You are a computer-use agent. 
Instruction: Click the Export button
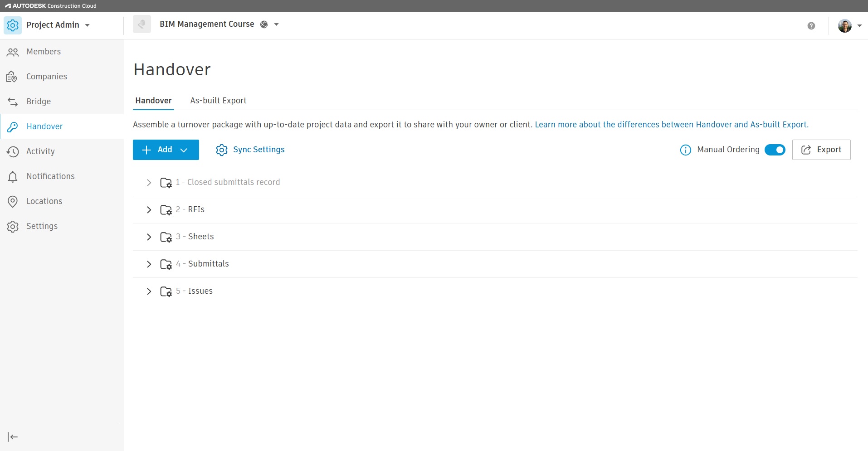[821, 150]
